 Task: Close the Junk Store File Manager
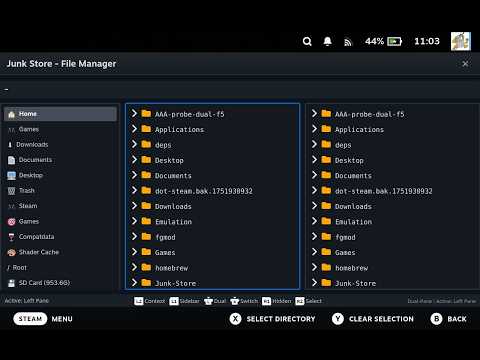tap(465, 64)
